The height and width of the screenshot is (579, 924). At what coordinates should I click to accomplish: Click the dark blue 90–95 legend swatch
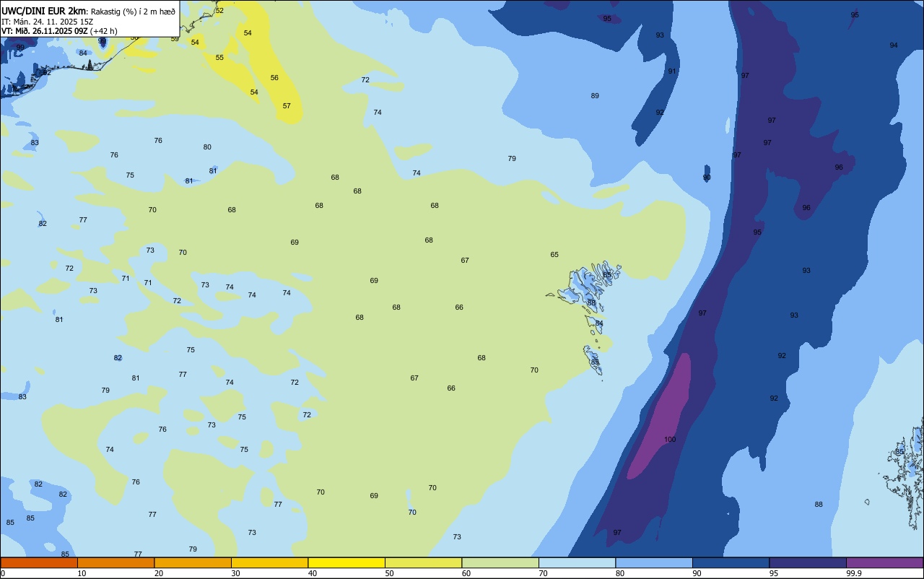point(731,562)
